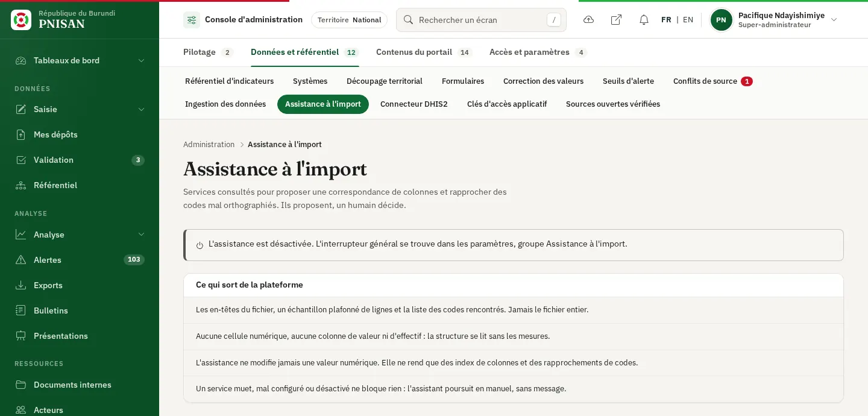Viewport: 868px width, 416px height.
Task: Click the Mes dépôts upload file icon
Action: [x=21, y=134]
